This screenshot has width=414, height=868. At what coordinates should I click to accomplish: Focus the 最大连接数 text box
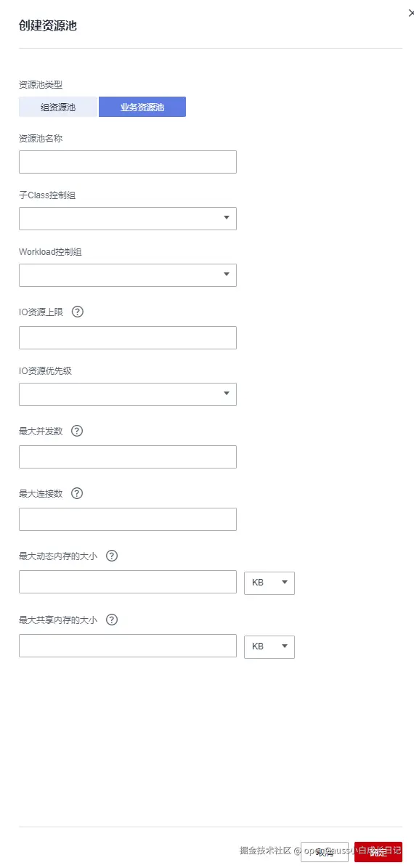coord(128,519)
